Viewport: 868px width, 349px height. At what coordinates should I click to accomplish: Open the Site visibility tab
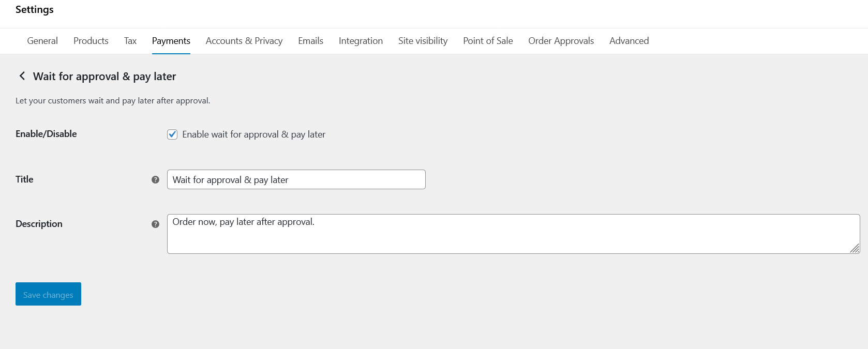(x=423, y=41)
